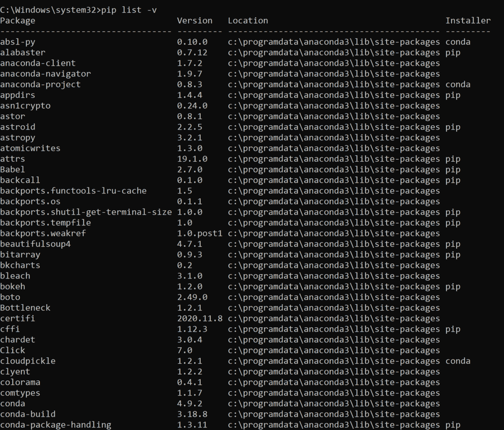Click the astroid package name
504x430 pixels.
point(18,127)
